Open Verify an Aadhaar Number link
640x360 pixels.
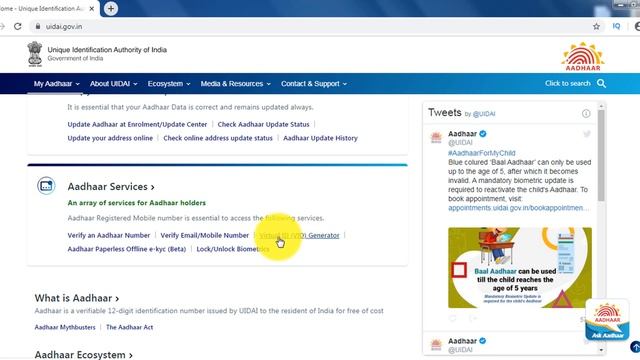(109, 235)
